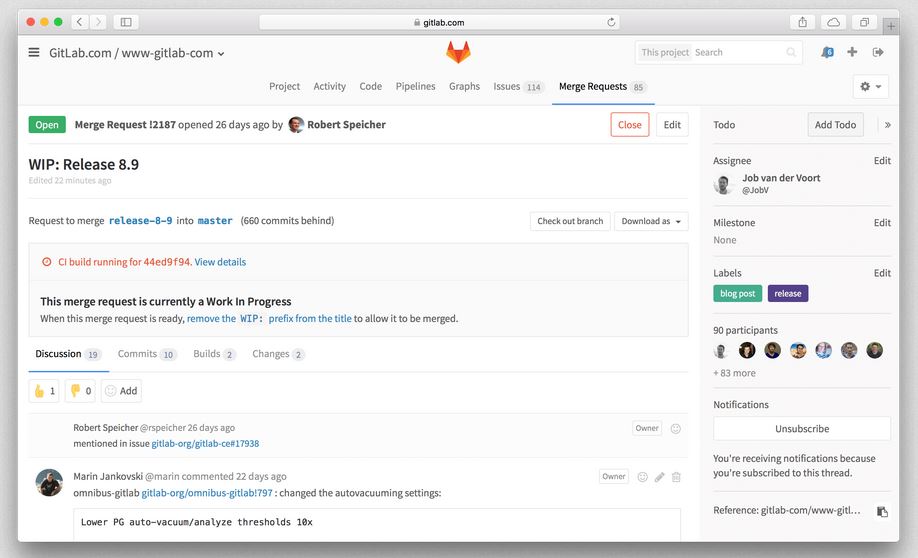
Task: Click the Robert Speicher author name
Action: click(x=346, y=125)
